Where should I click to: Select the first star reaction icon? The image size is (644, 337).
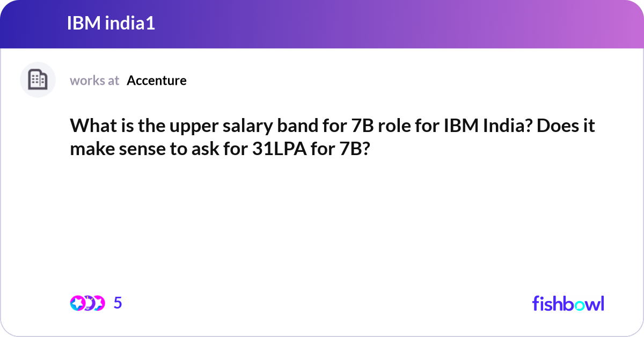(x=77, y=303)
